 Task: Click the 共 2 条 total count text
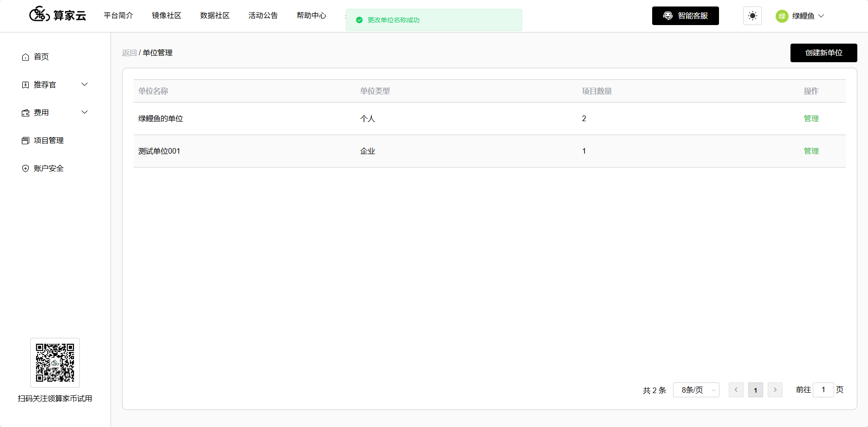[x=654, y=390]
